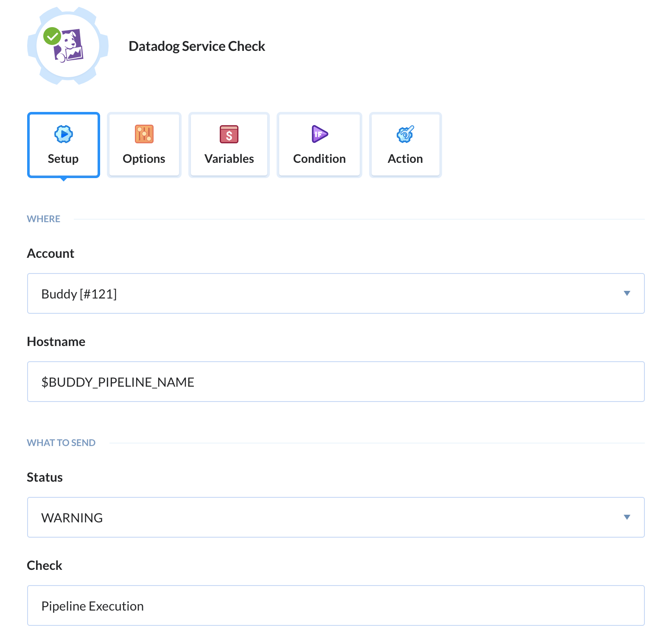The width and height of the screenshot is (672, 636).
Task: Click the WHAT TO SEND section heading
Action: click(62, 443)
